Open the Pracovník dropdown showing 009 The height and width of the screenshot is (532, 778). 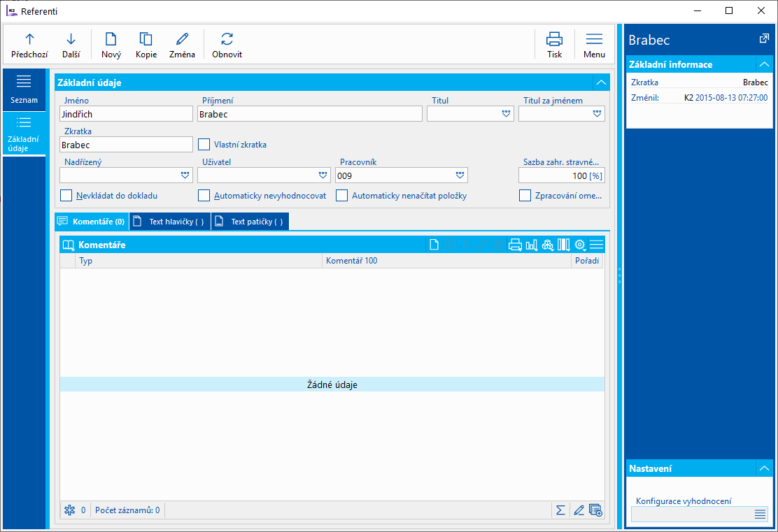coord(460,175)
